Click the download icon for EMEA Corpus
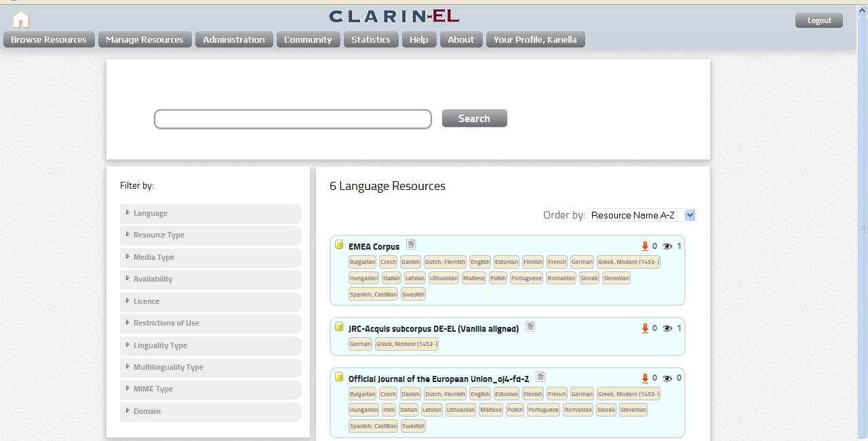This screenshot has width=868, height=441. tap(645, 246)
